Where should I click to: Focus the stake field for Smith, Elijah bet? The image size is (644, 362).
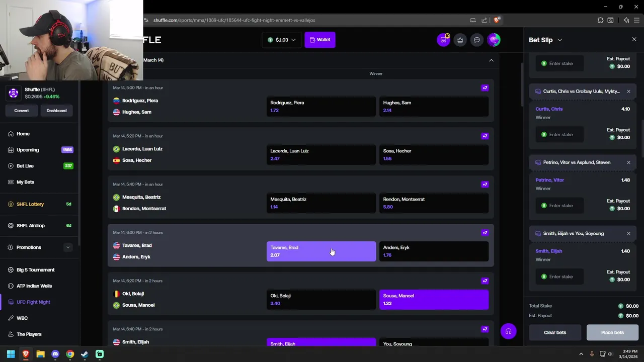[x=560, y=277]
